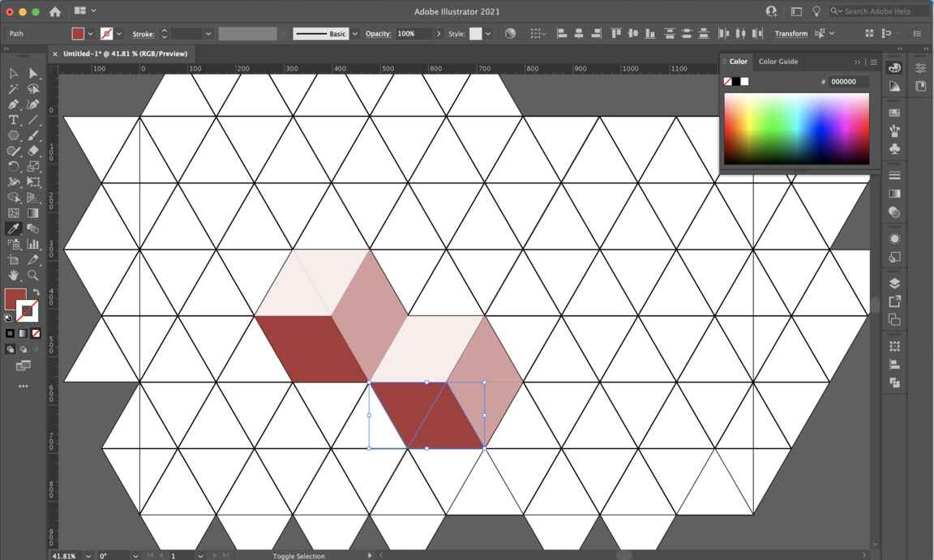Click the hex color value field
This screenshot has height=560, width=934.
[849, 82]
